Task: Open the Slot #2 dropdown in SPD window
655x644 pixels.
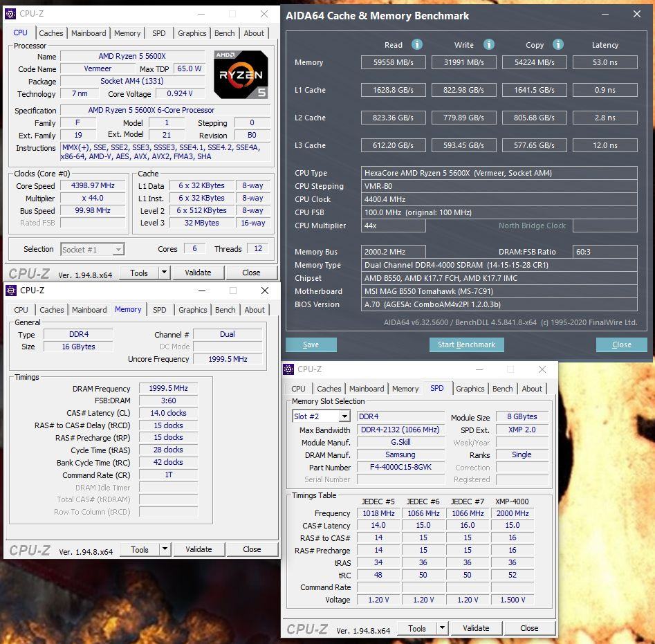Action: (344, 416)
